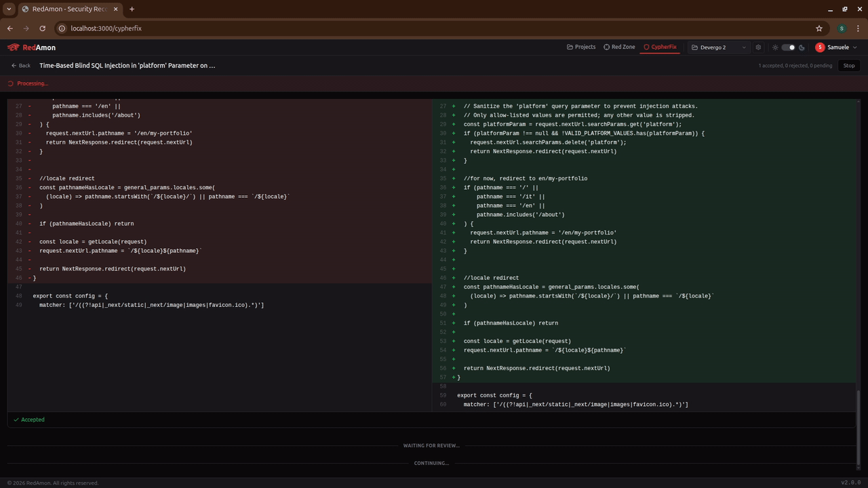The image size is (868, 488).
Task: Click the Samuele avatar badge
Action: pyautogui.click(x=819, y=47)
